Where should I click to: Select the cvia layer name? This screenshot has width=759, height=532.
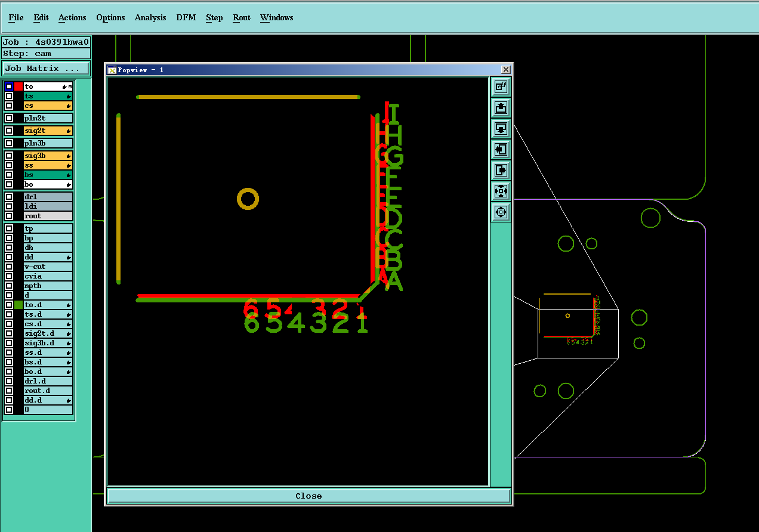(x=48, y=276)
